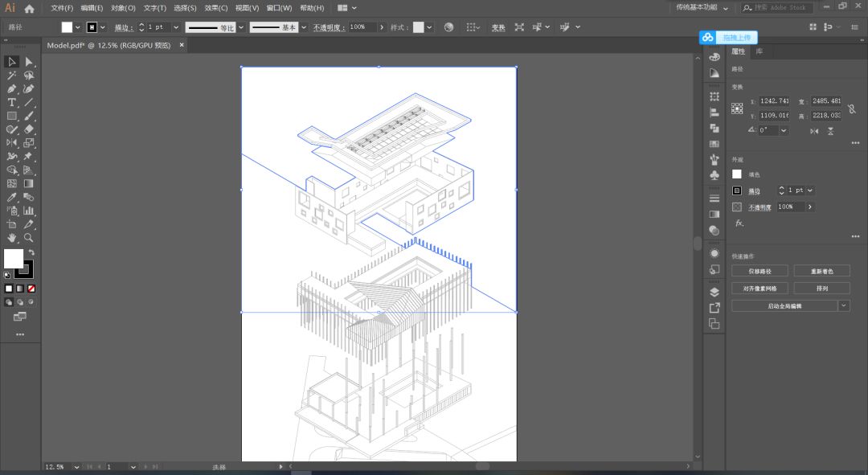Select the Symbol Sprayer tool

tap(11, 211)
